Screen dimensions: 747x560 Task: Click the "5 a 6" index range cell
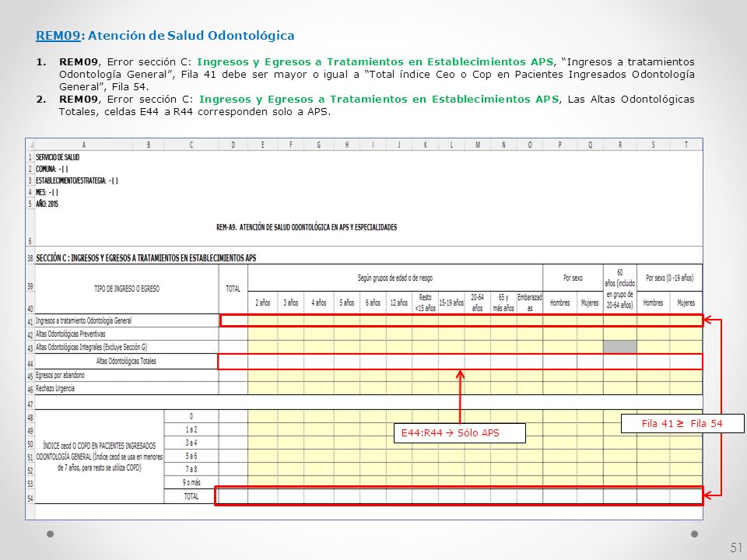191,456
